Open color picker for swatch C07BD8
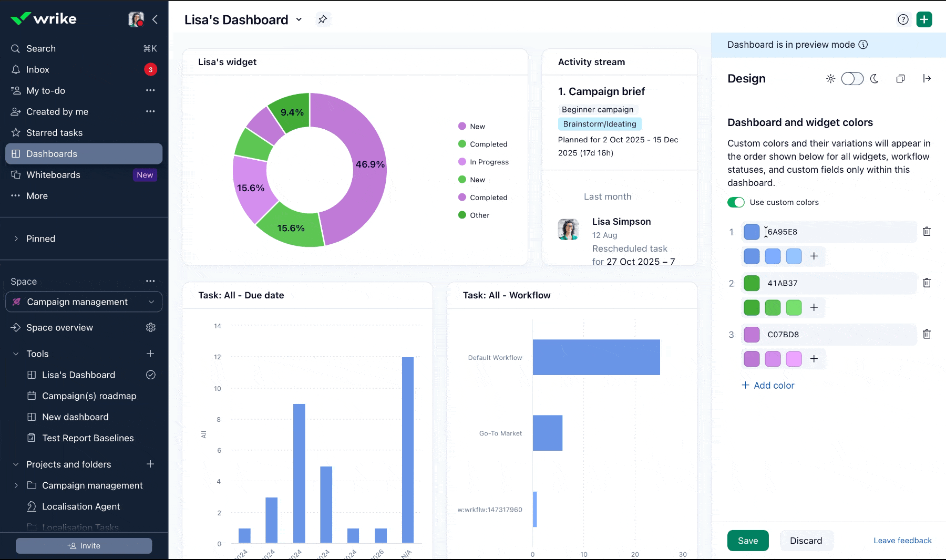The width and height of the screenshot is (946, 560). coord(752,335)
